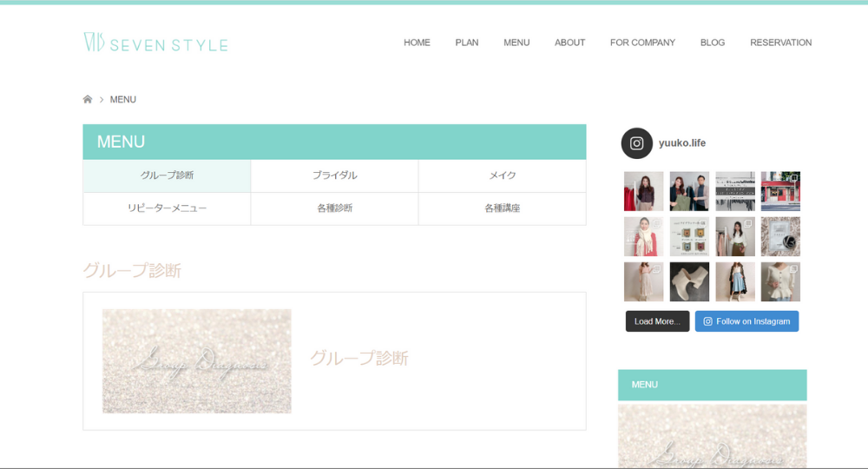868x469 pixels.
Task: Click the glitter Group Diagnosis image
Action: click(x=197, y=360)
